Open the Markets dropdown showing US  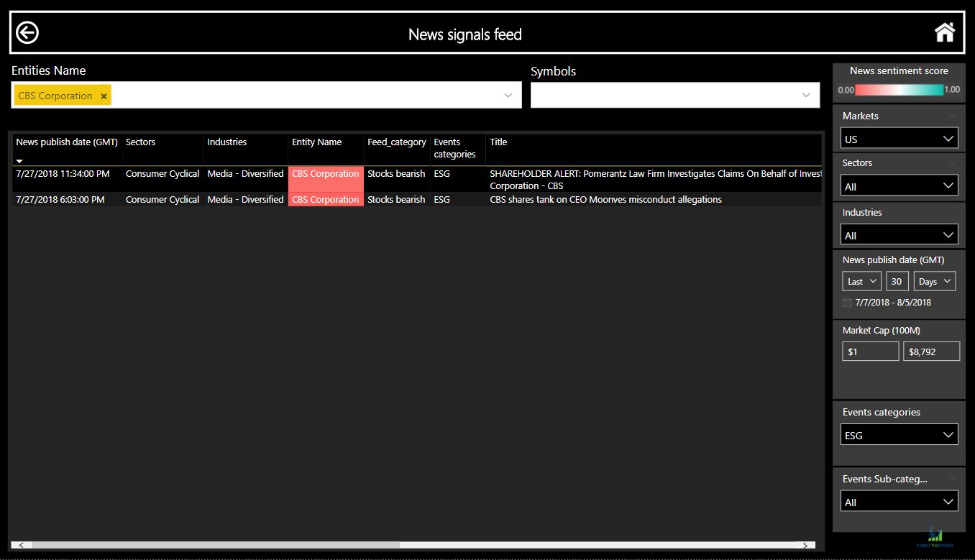coord(899,138)
